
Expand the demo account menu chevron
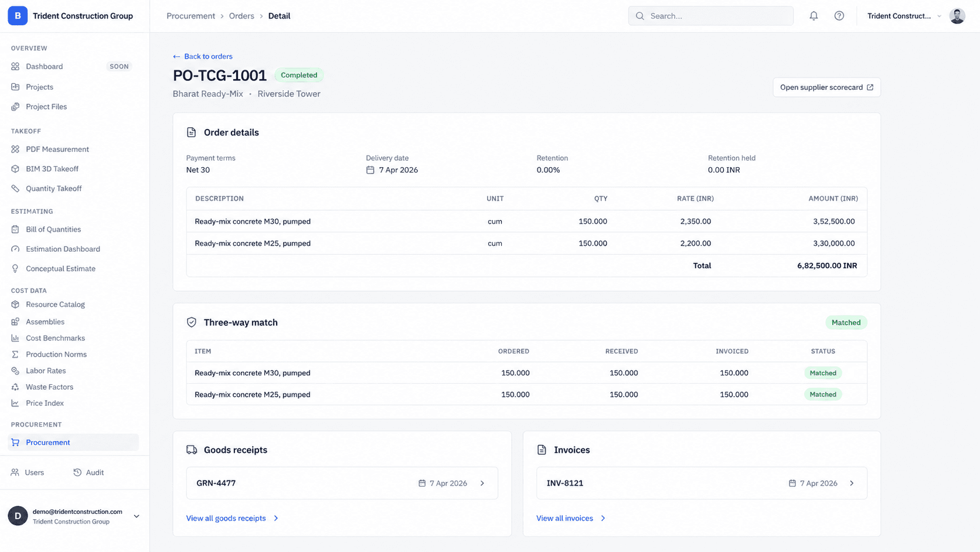tap(137, 516)
